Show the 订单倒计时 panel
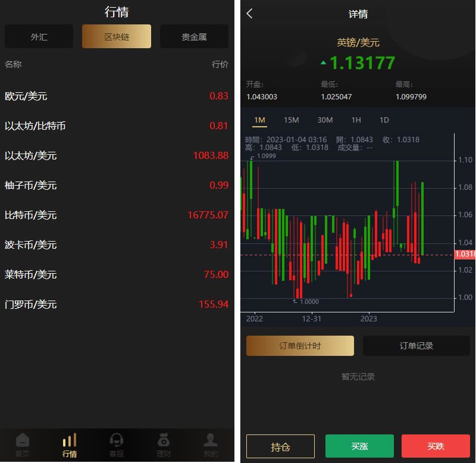This screenshot has width=476, height=463. coord(300,346)
